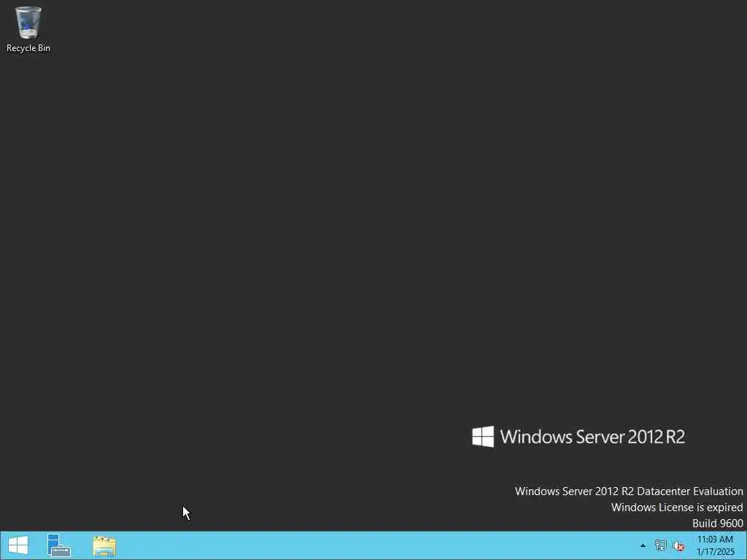Click the Recycle Bin label text
This screenshot has width=747, height=560.
(x=28, y=48)
